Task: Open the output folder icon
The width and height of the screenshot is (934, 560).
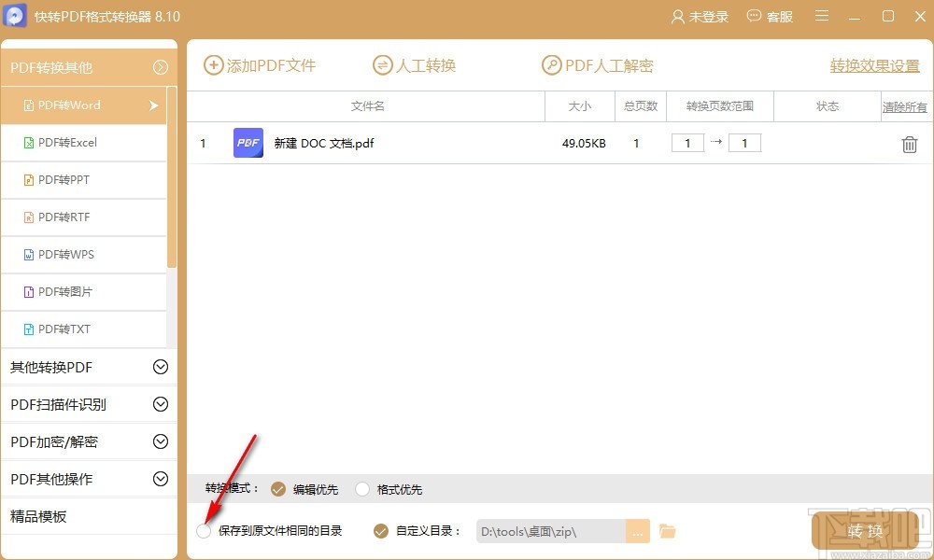Action: coord(667,530)
